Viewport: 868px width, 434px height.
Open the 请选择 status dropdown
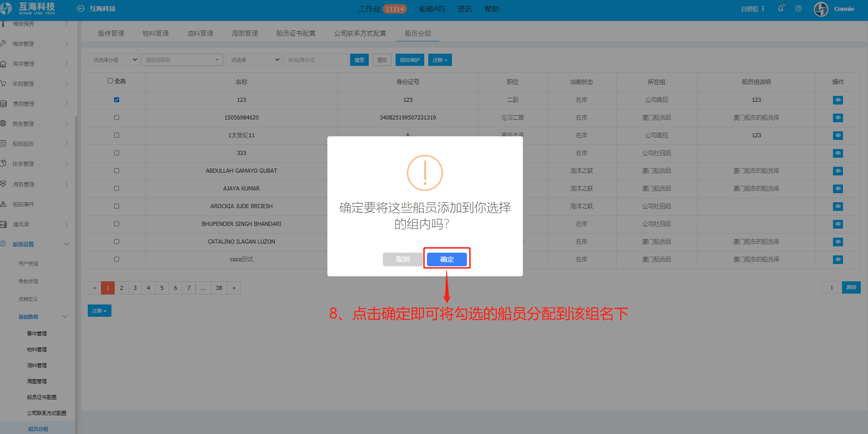pos(254,60)
